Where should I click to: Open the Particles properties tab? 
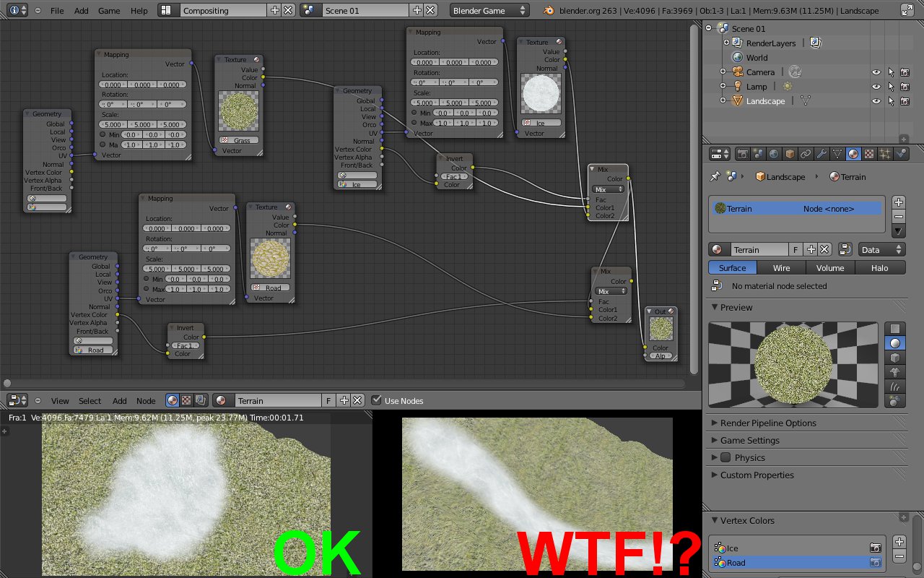(885, 154)
